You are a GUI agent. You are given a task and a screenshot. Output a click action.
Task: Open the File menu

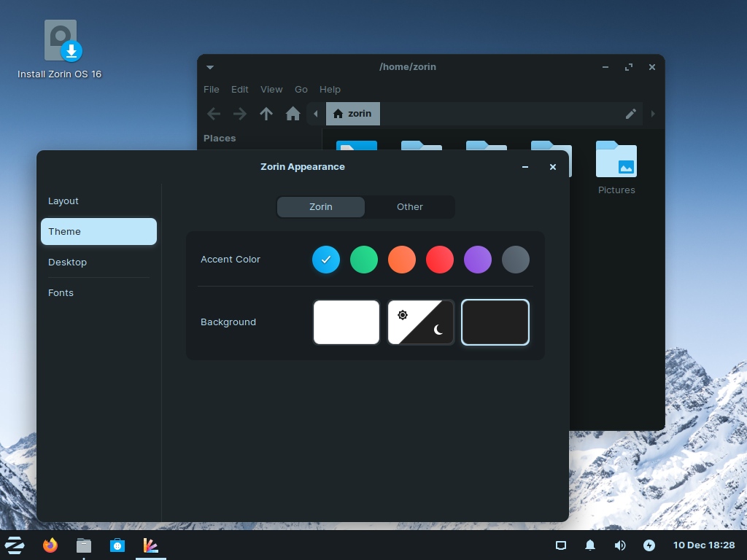[x=212, y=90]
